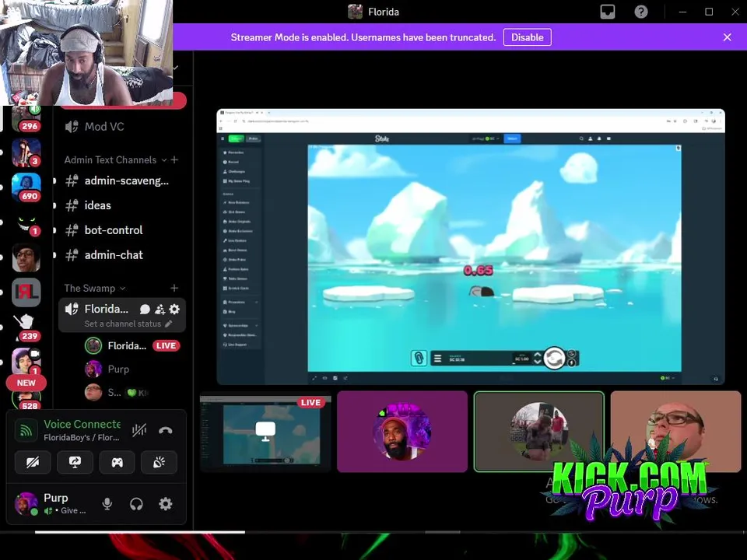The height and width of the screenshot is (560, 747).
Task: Open server icon with 3 badge
Action: click(x=26, y=152)
